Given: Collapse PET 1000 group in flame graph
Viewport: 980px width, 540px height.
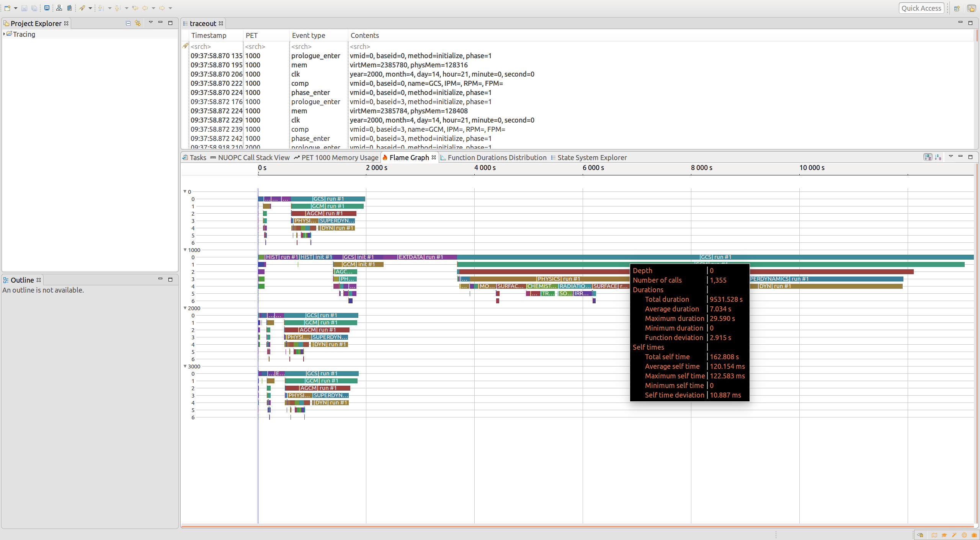Looking at the screenshot, I should click(x=185, y=250).
